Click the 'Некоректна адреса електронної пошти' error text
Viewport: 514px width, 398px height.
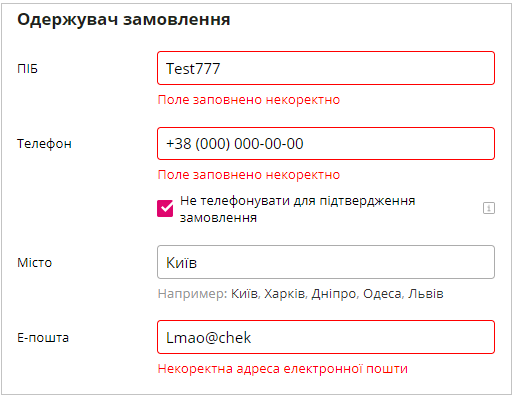(283, 369)
